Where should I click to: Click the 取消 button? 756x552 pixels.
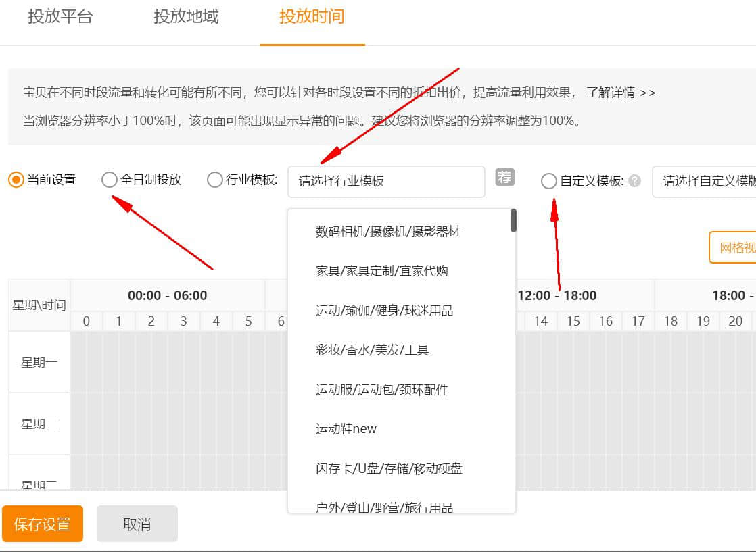[x=137, y=524]
